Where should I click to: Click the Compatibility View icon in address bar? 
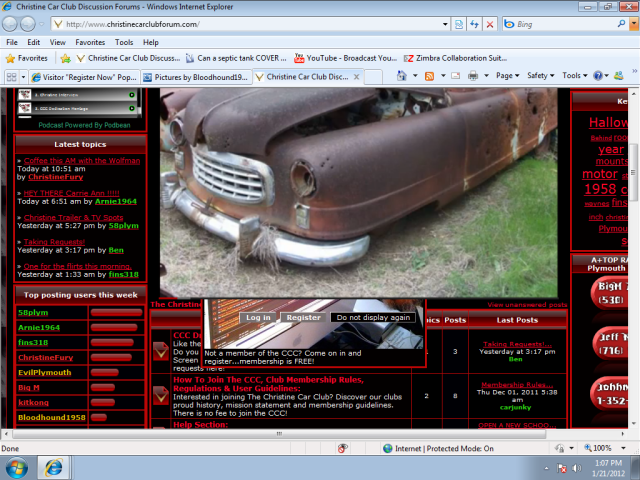pos(459,24)
